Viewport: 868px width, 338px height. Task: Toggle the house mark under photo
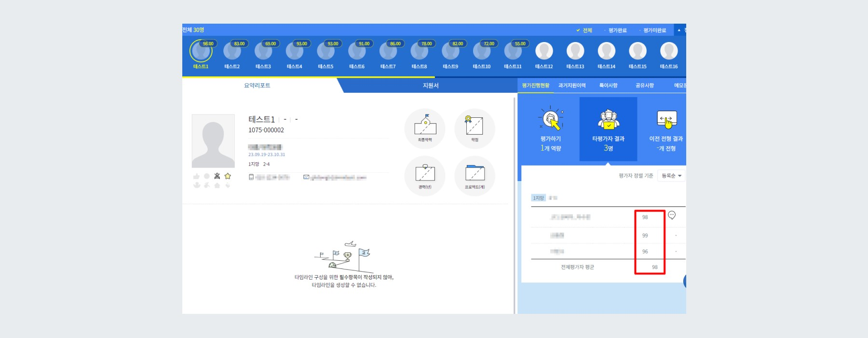click(217, 185)
